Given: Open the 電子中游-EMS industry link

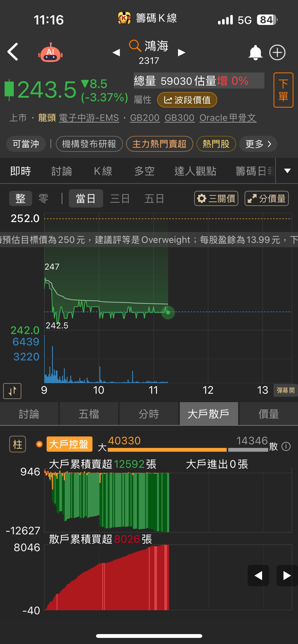Looking at the screenshot, I should pos(89,118).
